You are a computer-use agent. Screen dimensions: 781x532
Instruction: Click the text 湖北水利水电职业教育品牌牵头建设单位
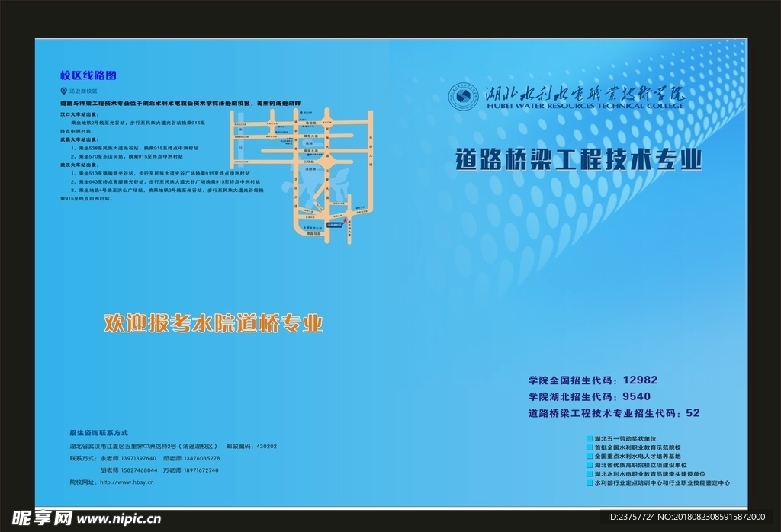(x=650, y=474)
